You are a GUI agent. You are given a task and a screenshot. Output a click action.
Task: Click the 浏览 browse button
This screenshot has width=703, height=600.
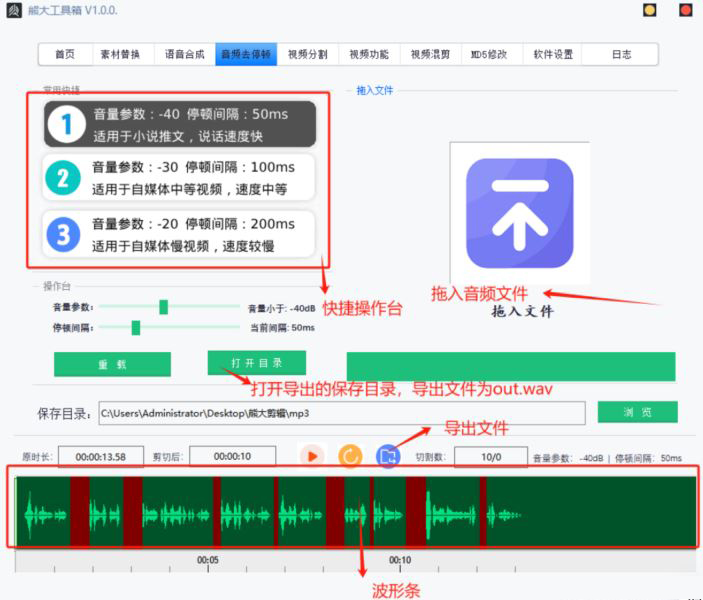pos(638,412)
